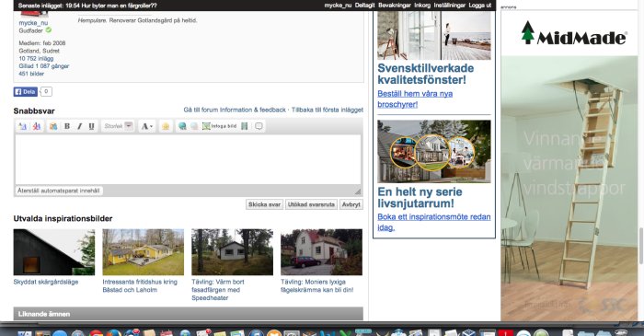Toggle underline formatting in Snabbsvar editor
The height and width of the screenshot is (336, 644).
(91, 126)
